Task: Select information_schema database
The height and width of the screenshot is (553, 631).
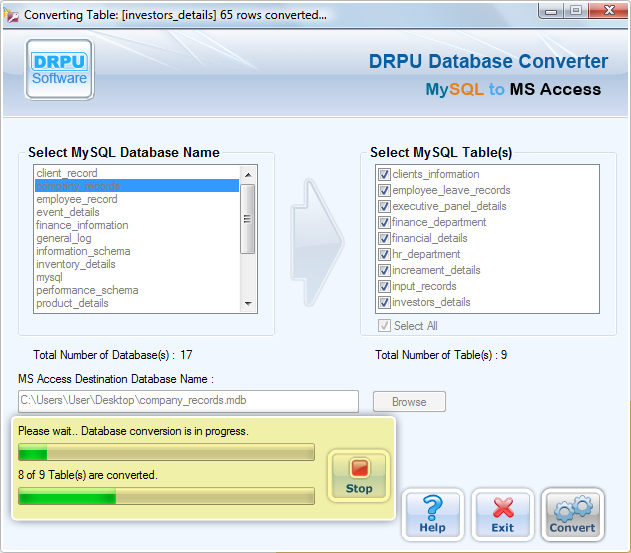Action: coord(137,251)
